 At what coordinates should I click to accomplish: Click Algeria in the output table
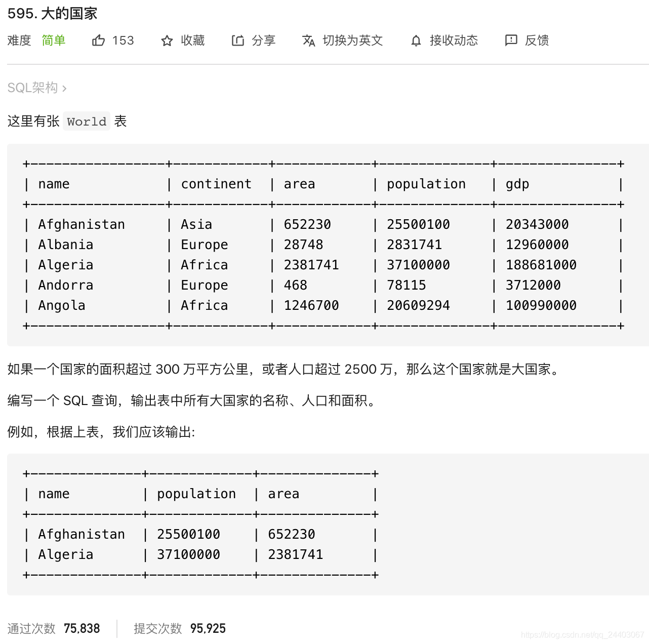66,555
